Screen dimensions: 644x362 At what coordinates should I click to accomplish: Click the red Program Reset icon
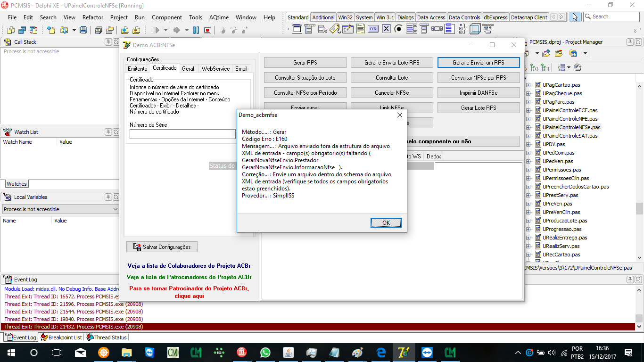(207, 30)
